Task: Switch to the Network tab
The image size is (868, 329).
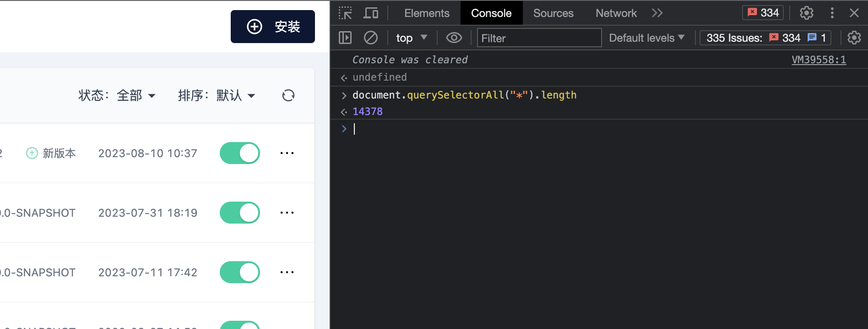Action: [616, 13]
